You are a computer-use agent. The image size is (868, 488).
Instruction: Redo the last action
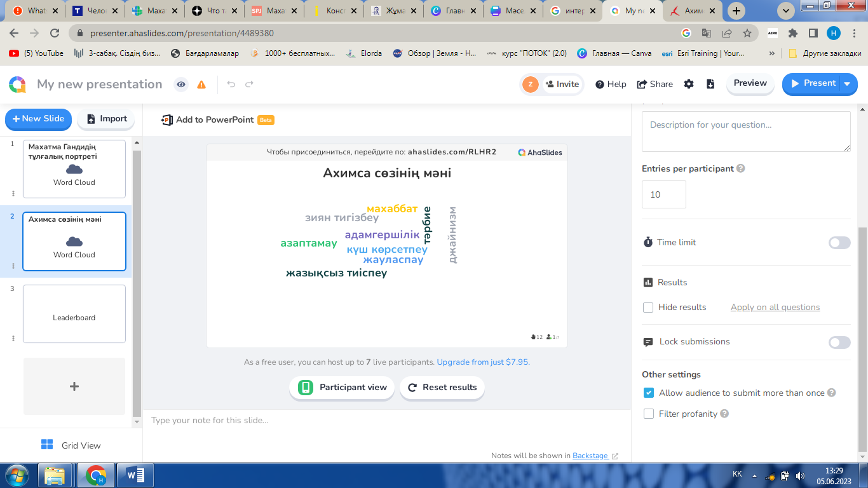[249, 85]
